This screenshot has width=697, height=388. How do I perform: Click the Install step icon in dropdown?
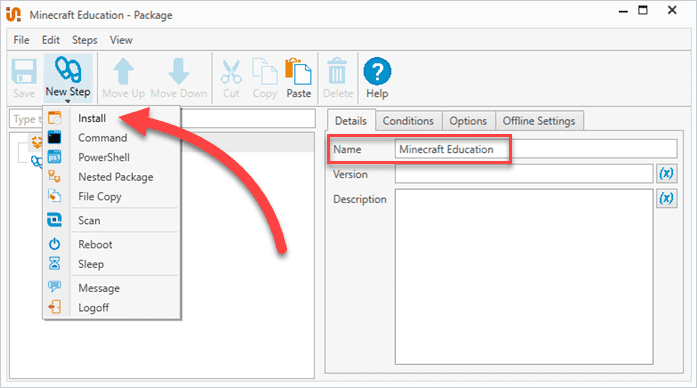(x=55, y=118)
